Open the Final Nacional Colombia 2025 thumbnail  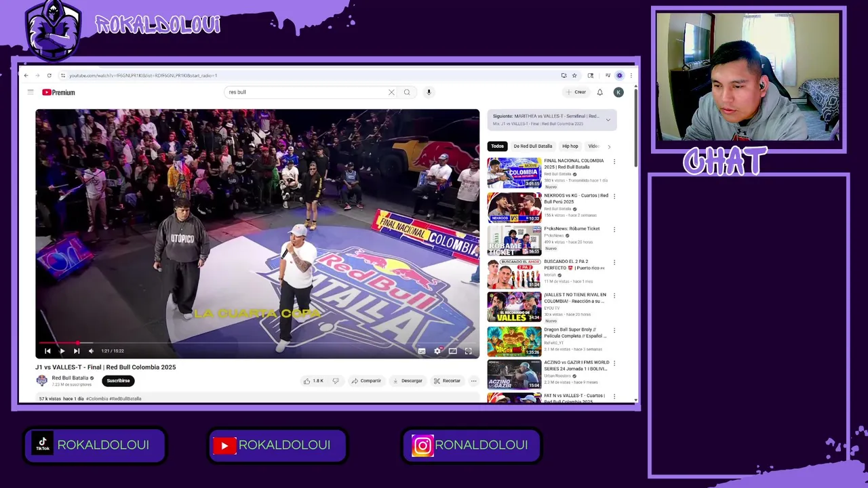pos(514,173)
